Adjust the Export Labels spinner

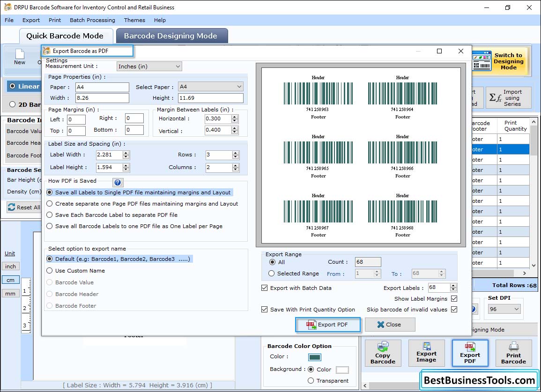[x=453, y=287]
